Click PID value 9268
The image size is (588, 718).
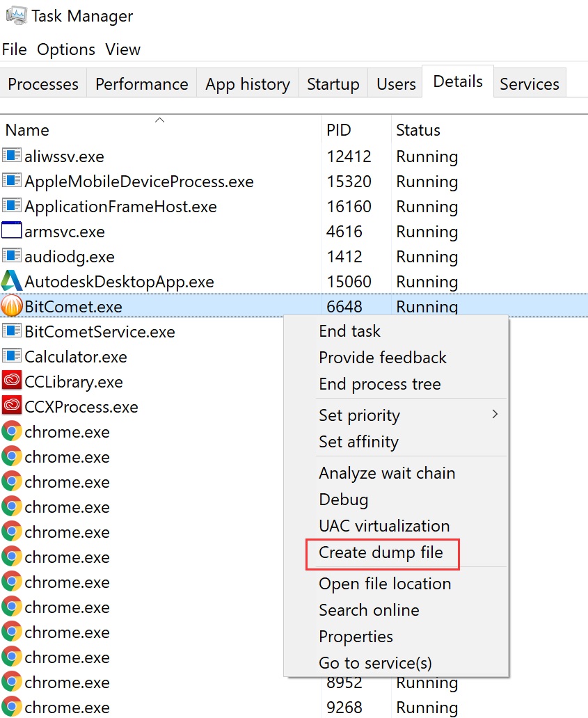tap(344, 708)
